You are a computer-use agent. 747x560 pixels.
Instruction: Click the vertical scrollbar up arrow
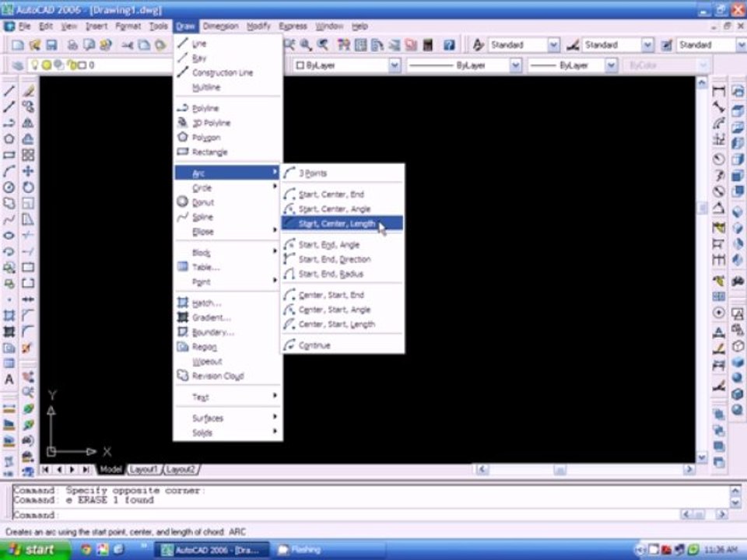point(702,83)
